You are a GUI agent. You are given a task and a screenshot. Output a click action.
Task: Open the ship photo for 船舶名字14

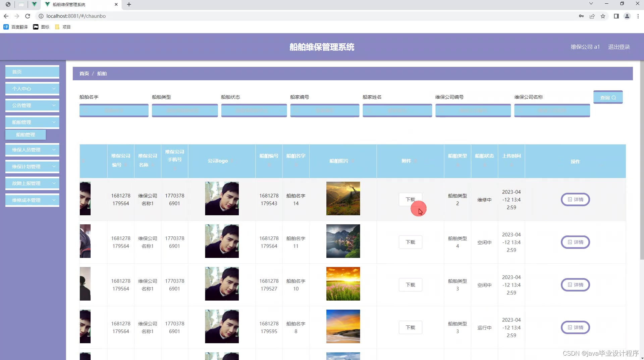(x=343, y=198)
